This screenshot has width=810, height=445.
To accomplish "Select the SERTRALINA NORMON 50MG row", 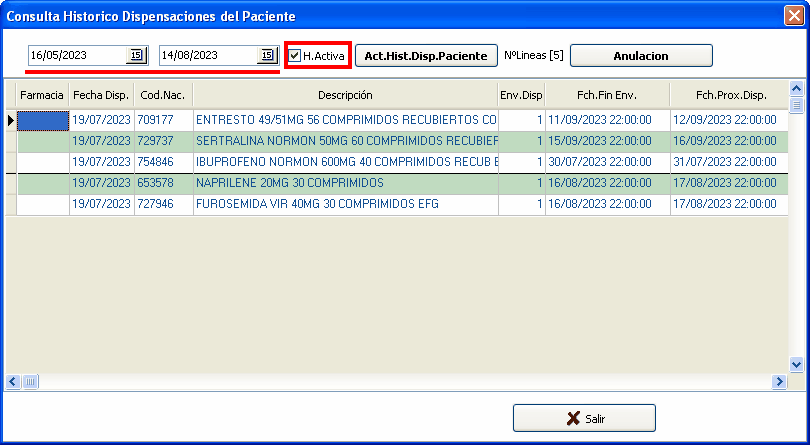I will coord(345,141).
